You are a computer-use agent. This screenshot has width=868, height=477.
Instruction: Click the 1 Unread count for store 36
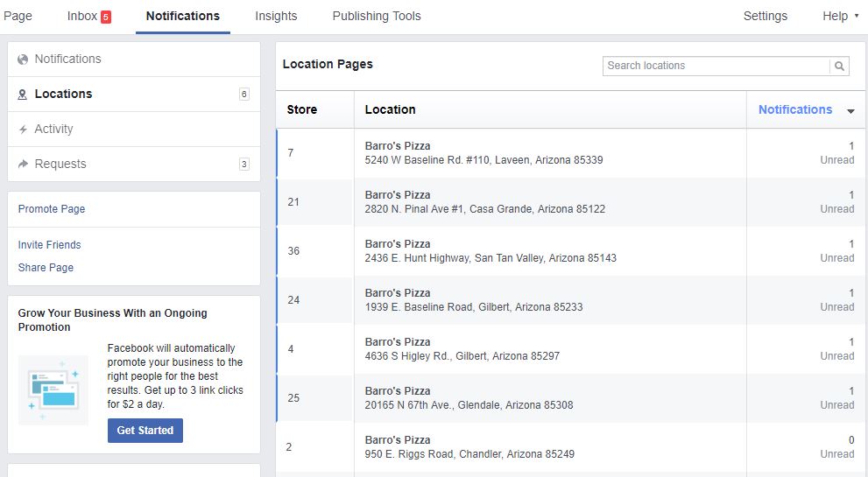(837, 250)
